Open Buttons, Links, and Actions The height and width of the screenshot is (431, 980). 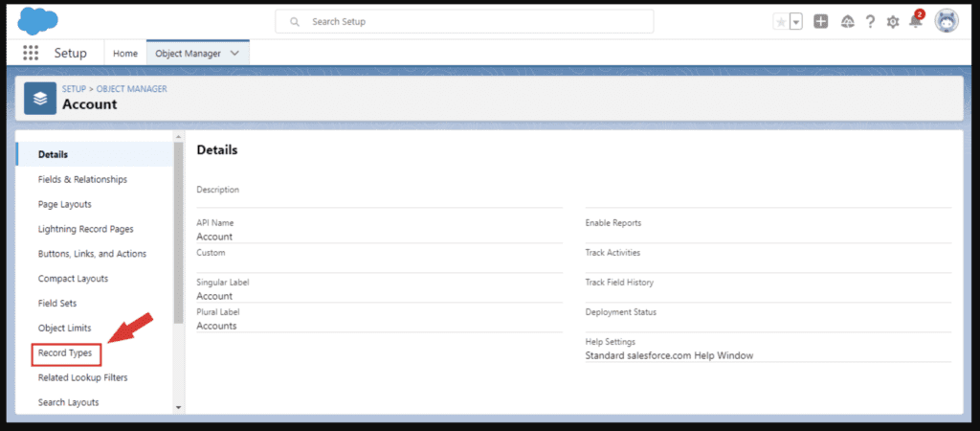click(x=92, y=254)
